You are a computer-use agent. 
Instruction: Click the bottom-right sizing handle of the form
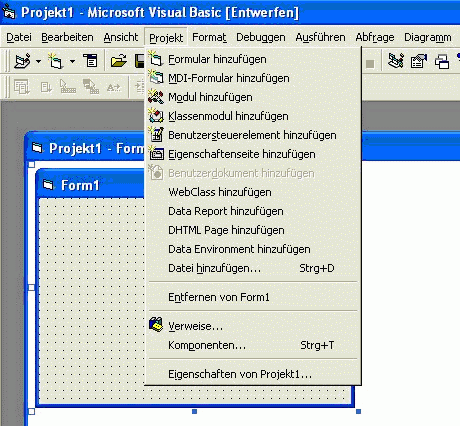click(x=358, y=412)
